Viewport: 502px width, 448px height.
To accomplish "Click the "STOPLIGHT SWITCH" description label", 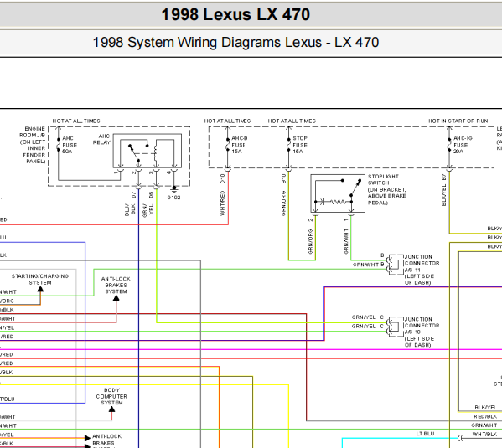I will 386,189.
